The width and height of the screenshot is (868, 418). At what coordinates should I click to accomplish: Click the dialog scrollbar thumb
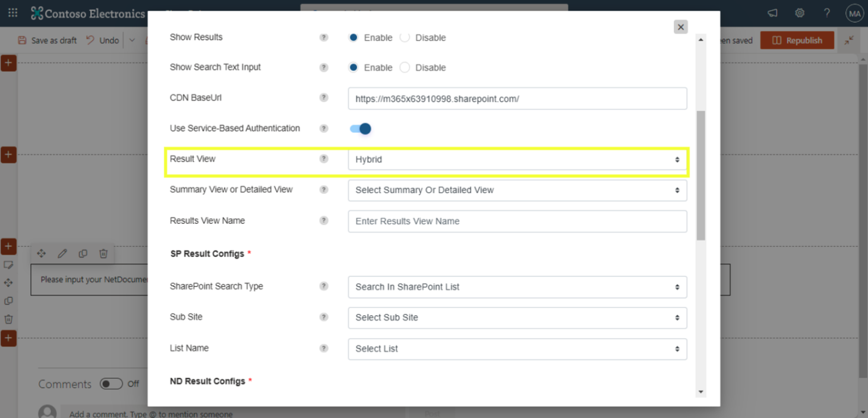pyautogui.click(x=701, y=175)
